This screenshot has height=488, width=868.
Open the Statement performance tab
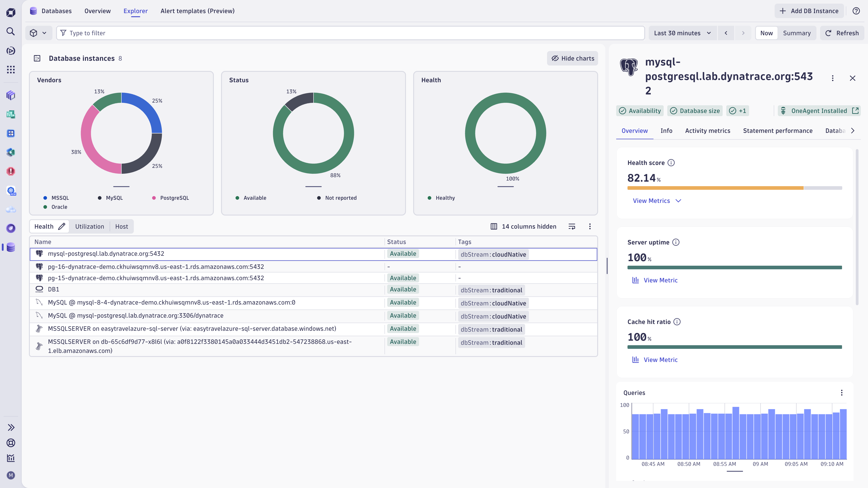(x=778, y=131)
